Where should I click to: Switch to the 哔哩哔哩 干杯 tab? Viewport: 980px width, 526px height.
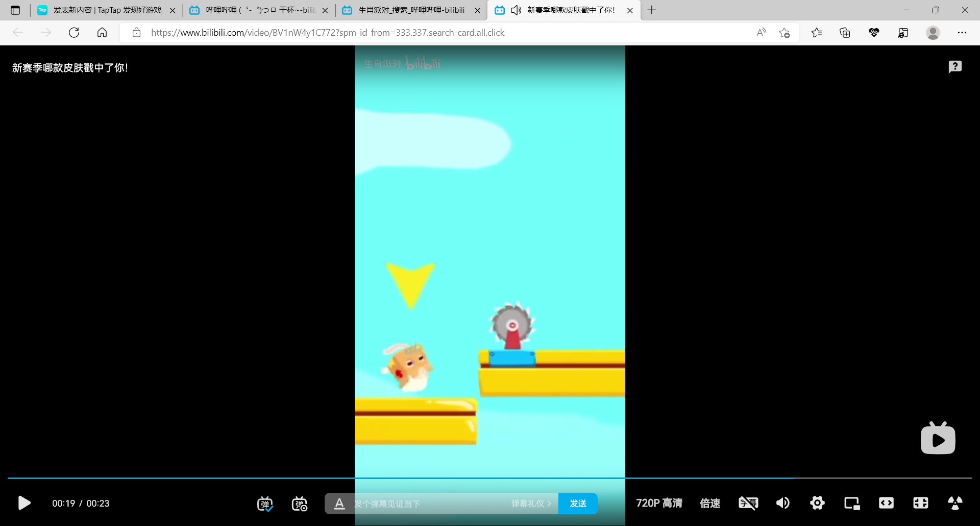point(259,10)
